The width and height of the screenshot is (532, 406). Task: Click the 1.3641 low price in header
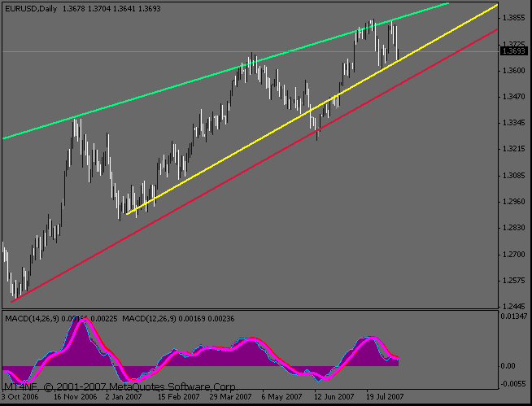pos(124,9)
